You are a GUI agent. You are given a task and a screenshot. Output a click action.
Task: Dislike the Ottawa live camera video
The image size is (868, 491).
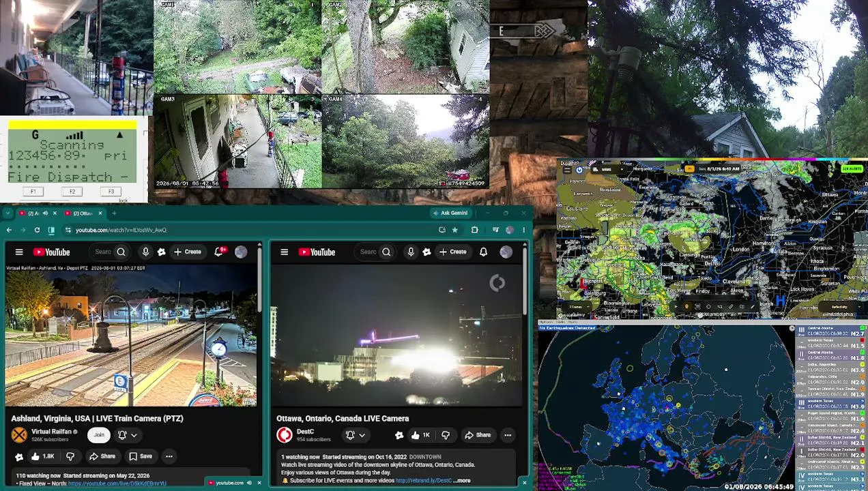click(446, 435)
